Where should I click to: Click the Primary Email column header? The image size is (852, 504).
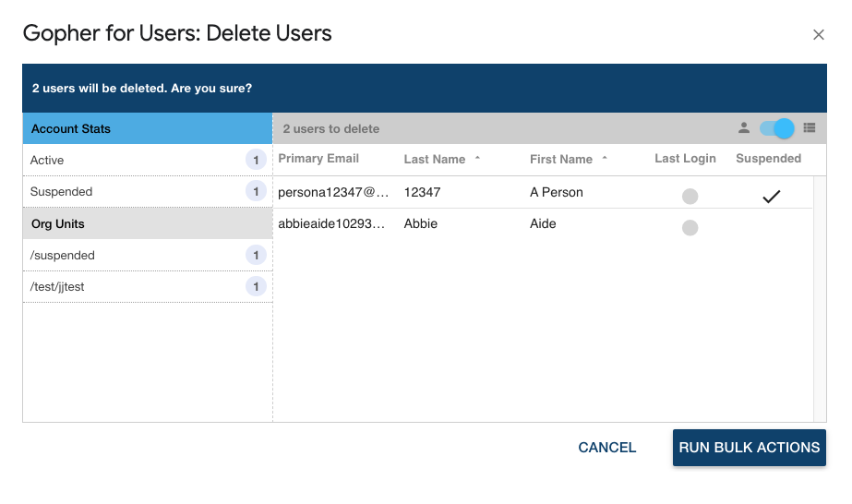(x=318, y=159)
